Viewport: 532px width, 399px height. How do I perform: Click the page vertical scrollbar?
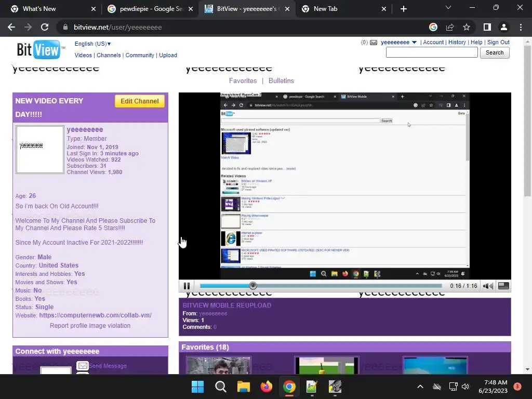[527, 121]
